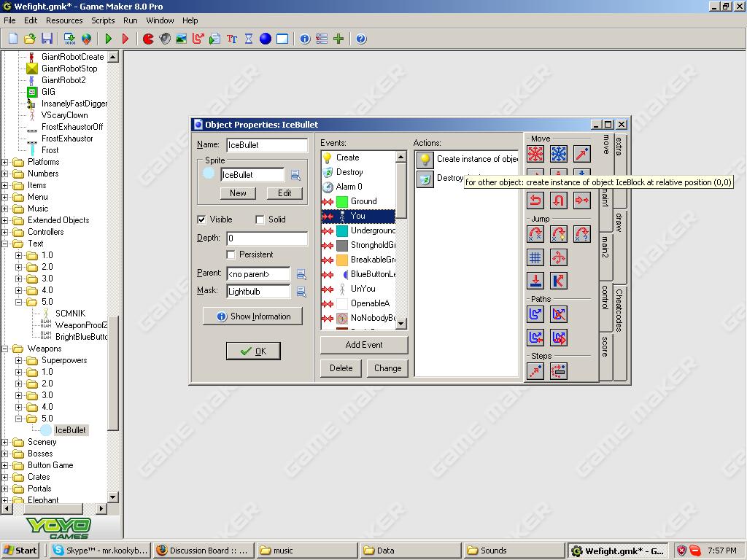Create a sprite with the Pac-Man toolbar icon
Screen dimensions: 747x560
pos(148,39)
